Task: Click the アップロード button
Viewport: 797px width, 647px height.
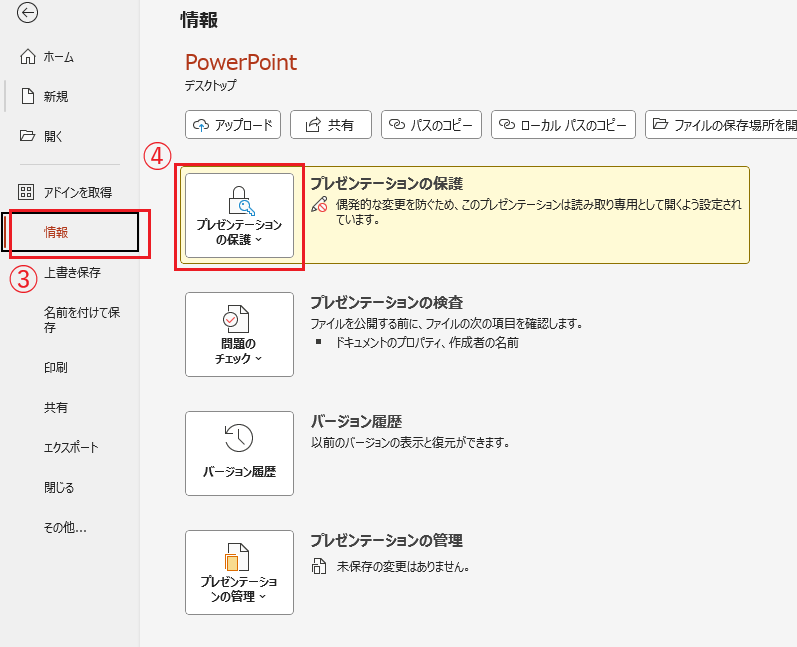Action: [x=233, y=125]
